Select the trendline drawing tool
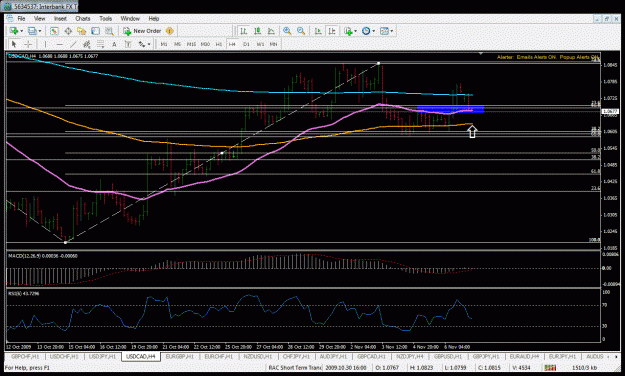Screen dimensions: 625x376 coord(73,44)
